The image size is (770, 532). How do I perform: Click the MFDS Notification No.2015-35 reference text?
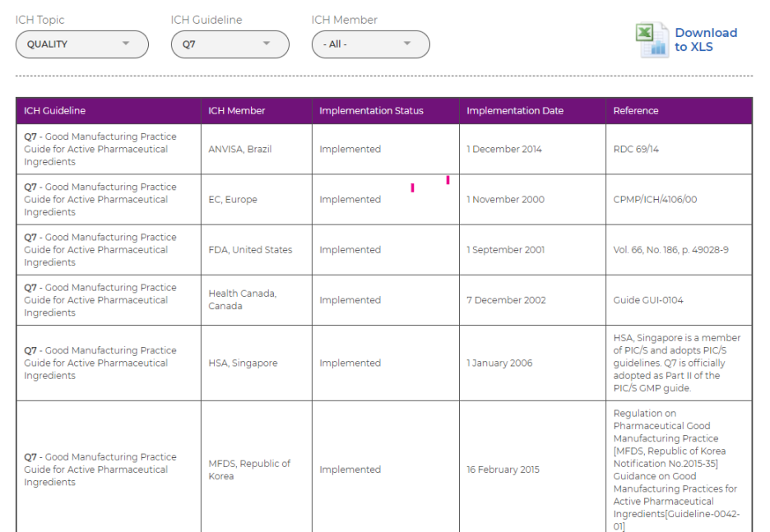pos(676,470)
